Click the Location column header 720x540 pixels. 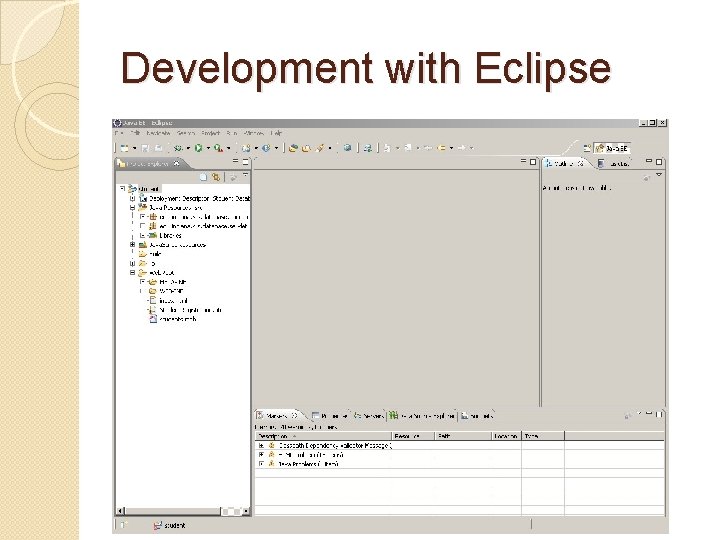pos(506,436)
